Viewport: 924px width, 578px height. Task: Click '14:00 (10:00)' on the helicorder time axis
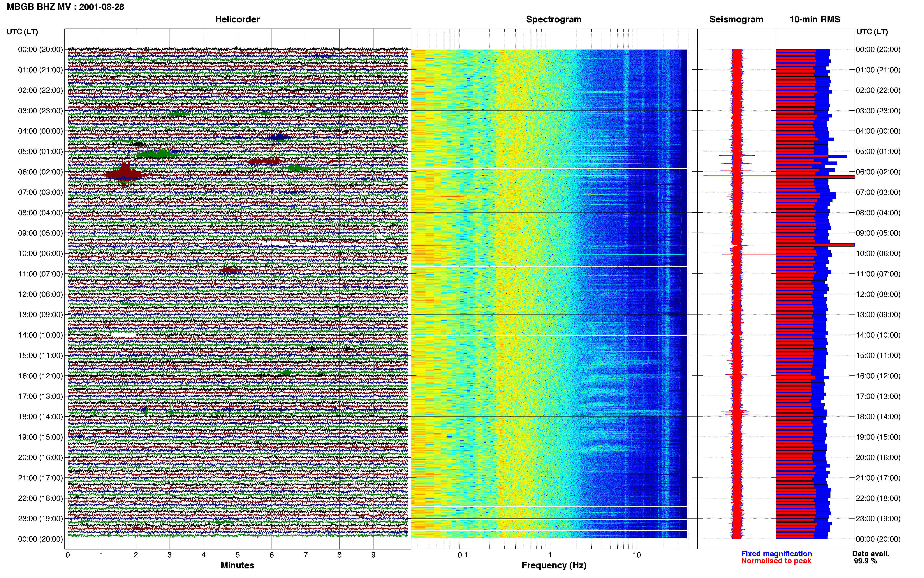coord(41,335)
